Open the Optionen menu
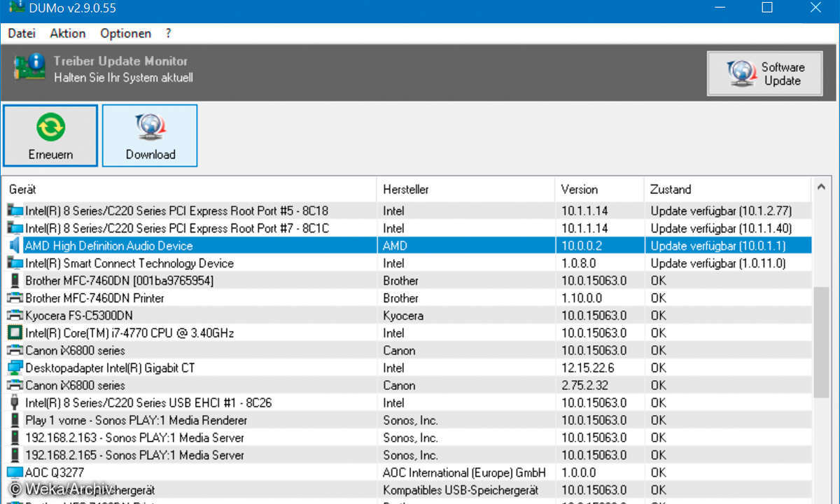 click(125, 33)
